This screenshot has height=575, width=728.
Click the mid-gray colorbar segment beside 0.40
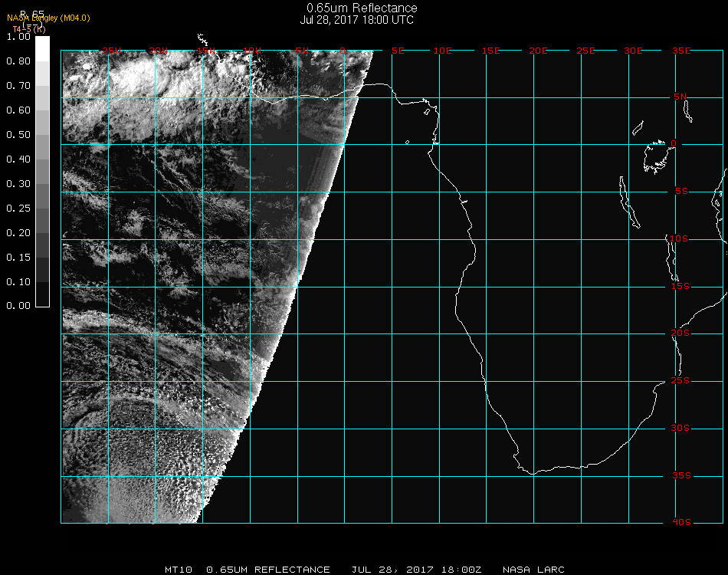pyautogui.click(x=42, y=172)
